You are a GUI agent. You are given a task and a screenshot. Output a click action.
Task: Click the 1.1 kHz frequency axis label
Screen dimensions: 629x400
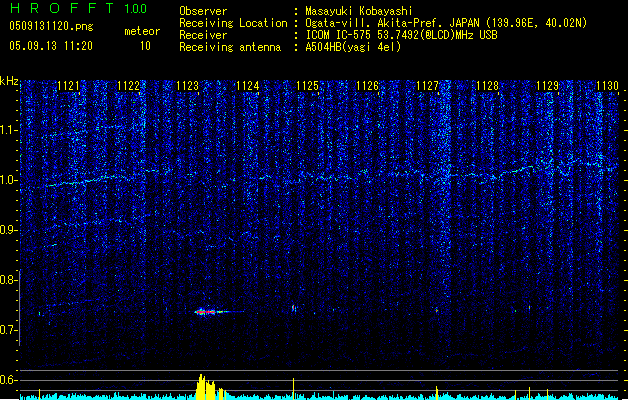tap(8, 130)
